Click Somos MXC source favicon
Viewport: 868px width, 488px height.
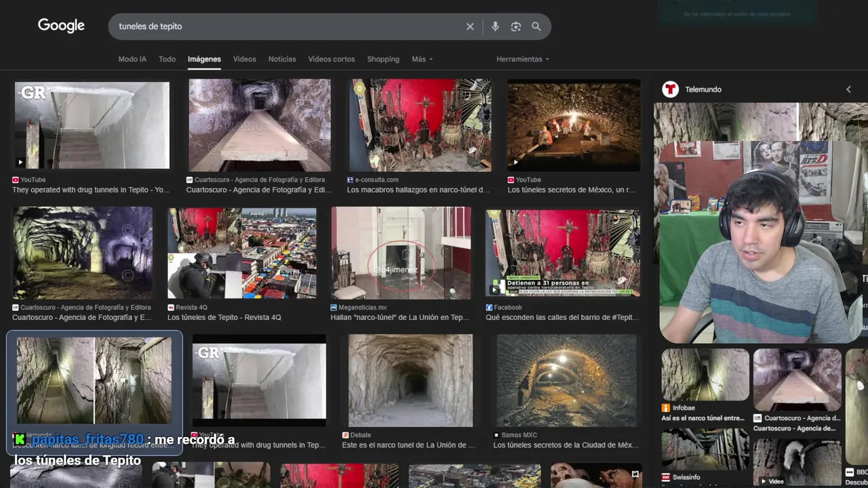[496, 435]
